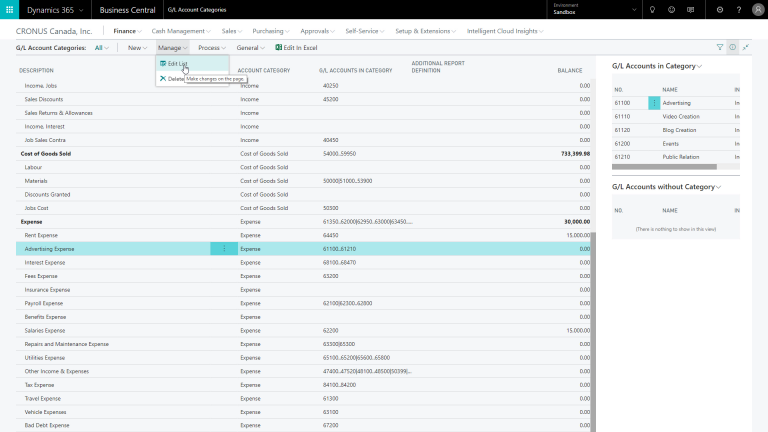
Task: Open the General action menu
Action: (250, 48)
